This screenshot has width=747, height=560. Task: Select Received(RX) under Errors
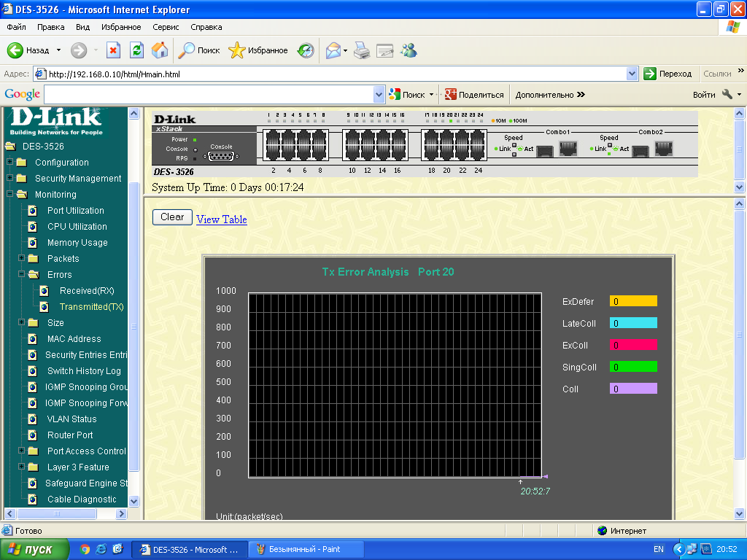(87, 290)
